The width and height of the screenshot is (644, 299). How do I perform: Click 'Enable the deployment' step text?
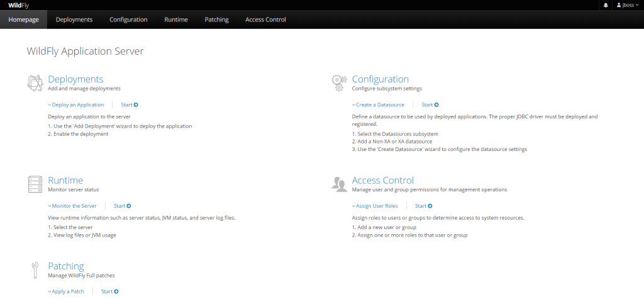pos(78,134)
